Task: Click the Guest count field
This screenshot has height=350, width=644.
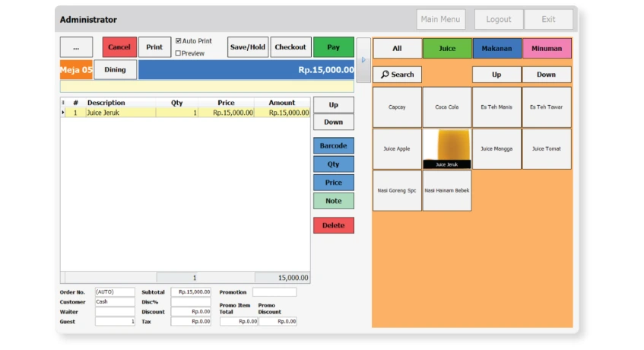Action: click(115, 322)
